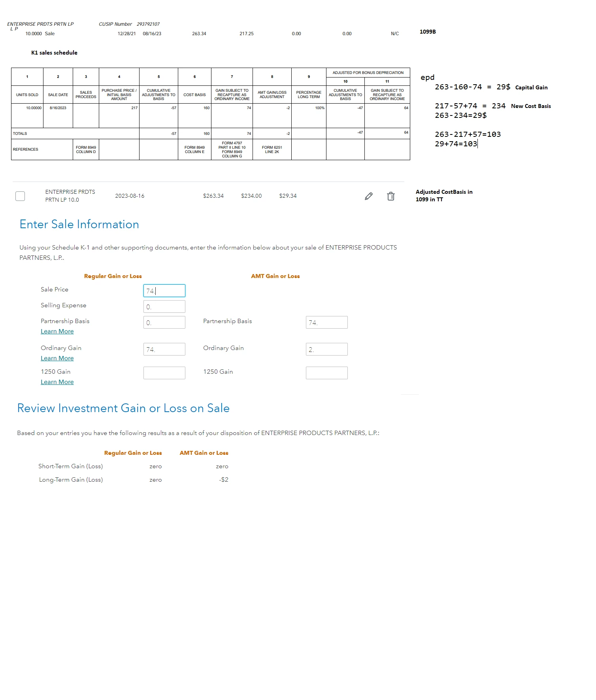Screen dimensions: 596x700
Task: Click the TOTALS row label
Action: (x=20, y=134)
